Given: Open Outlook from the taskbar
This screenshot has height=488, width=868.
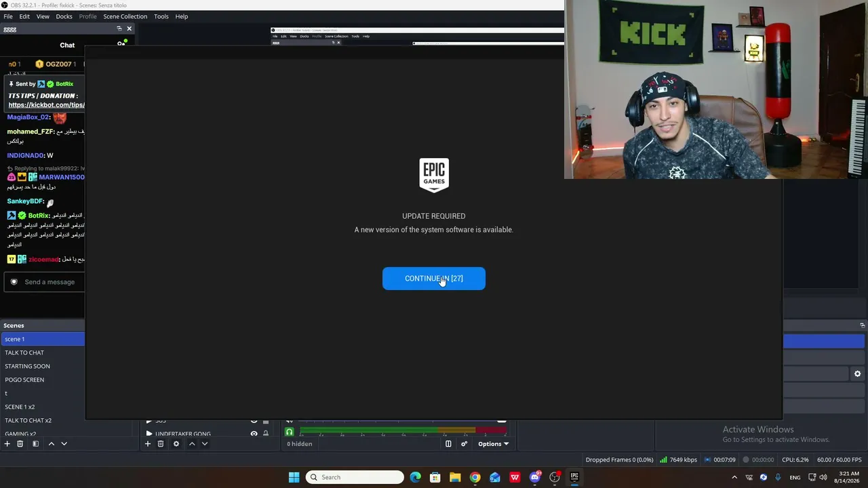Looking at the screenshot, I should pos(495,477).
